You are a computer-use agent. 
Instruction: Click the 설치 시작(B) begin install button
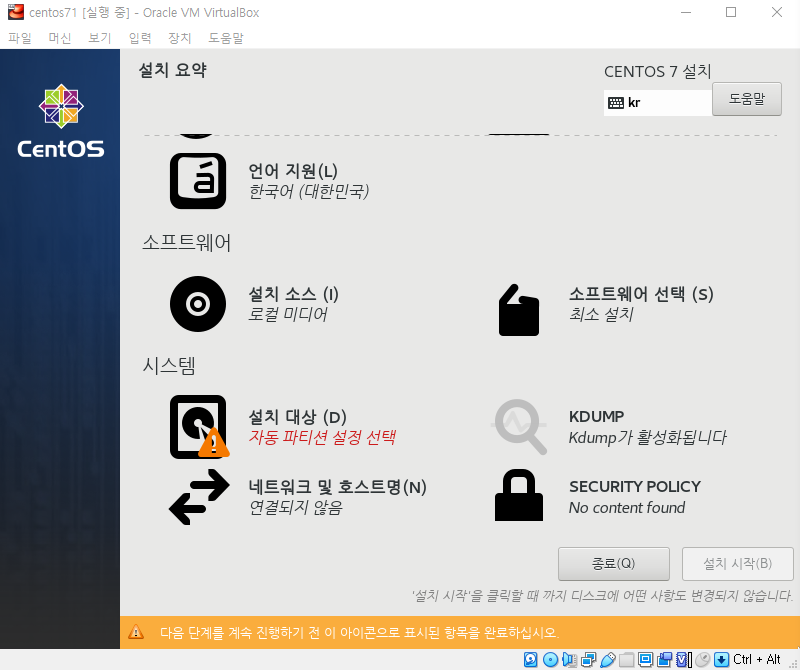pos(737,564)
